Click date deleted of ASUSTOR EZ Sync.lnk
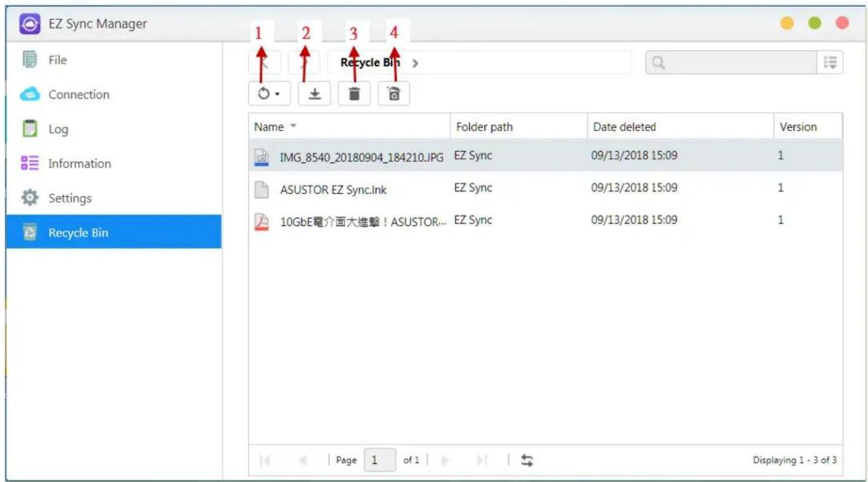The width and height of the screenshot is (868, 482). click(x=634, y=188)
